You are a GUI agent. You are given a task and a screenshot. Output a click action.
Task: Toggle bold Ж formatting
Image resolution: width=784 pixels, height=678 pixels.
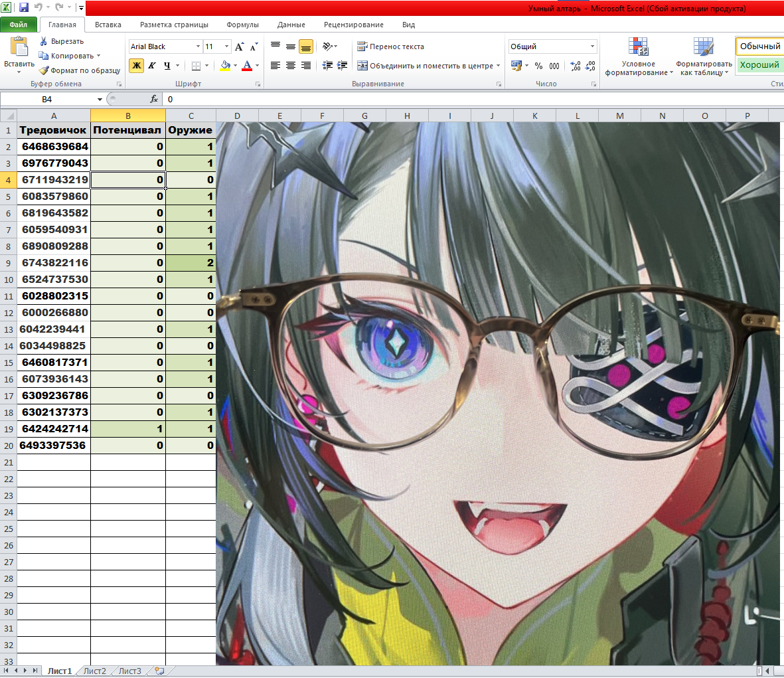137,66
